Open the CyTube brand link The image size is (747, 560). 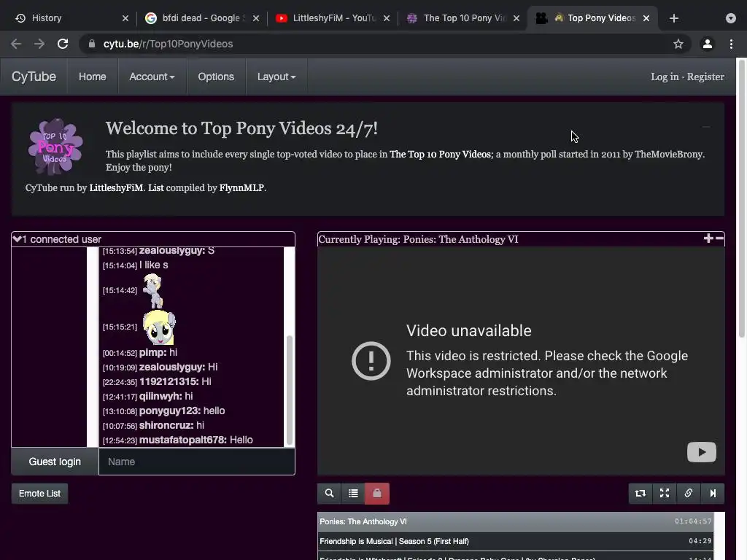point(34,77)
